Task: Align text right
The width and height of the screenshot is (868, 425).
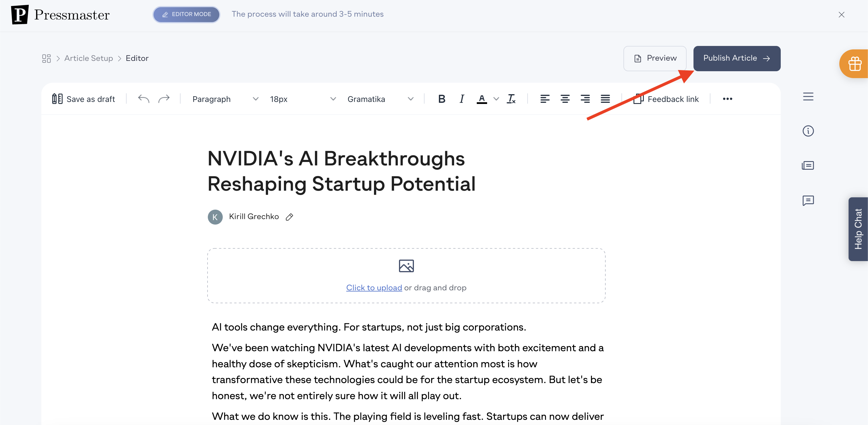Action: coord(585,99)
